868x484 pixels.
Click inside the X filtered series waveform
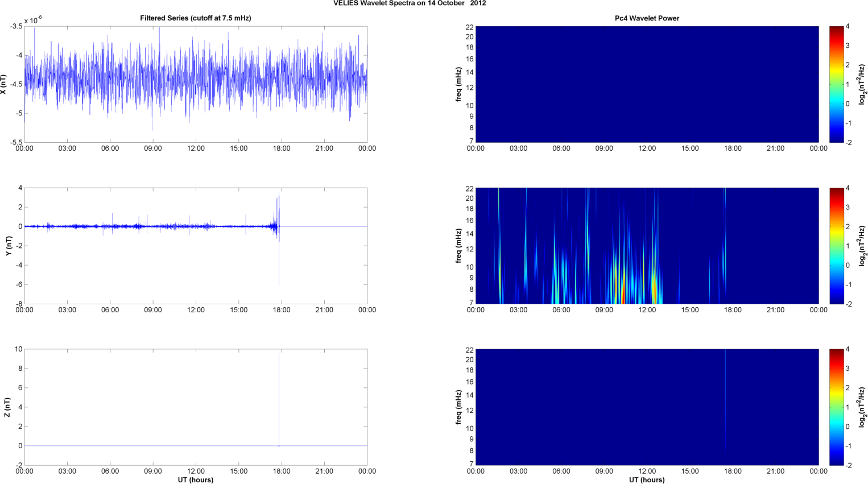point(195,80)
